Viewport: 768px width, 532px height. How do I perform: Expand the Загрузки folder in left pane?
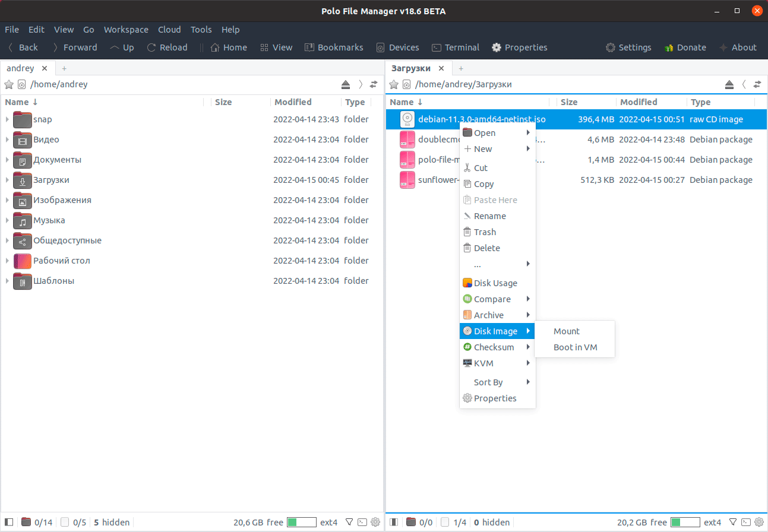click(x=7, y=180)
